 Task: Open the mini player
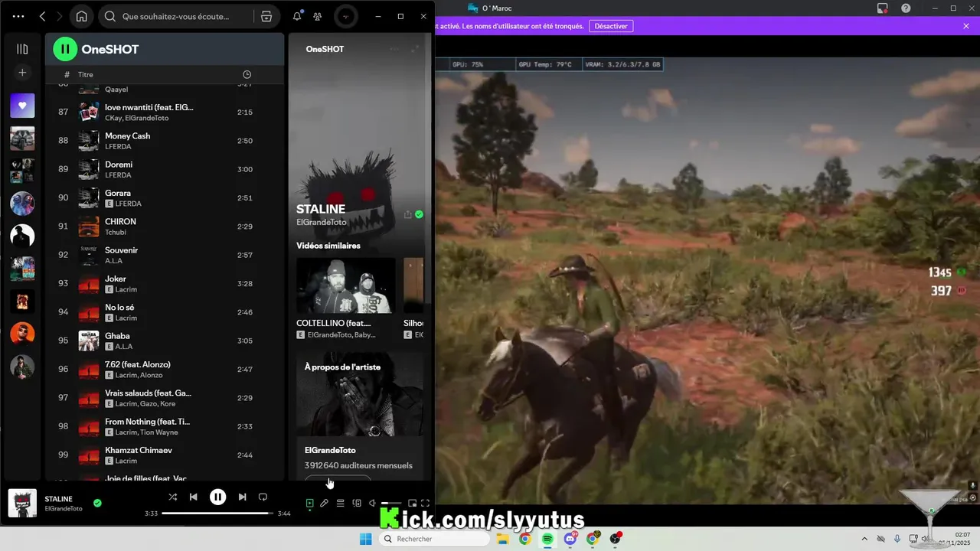tap(412, 504)
